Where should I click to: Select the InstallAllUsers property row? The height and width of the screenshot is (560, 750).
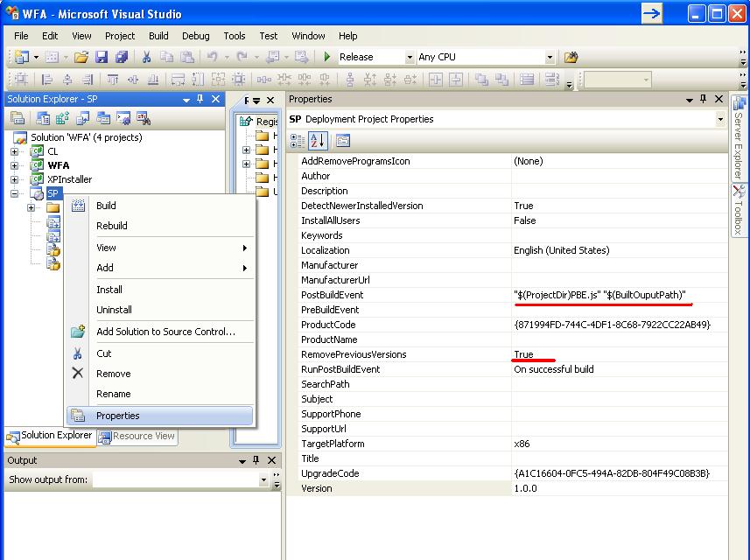point(512,220)
